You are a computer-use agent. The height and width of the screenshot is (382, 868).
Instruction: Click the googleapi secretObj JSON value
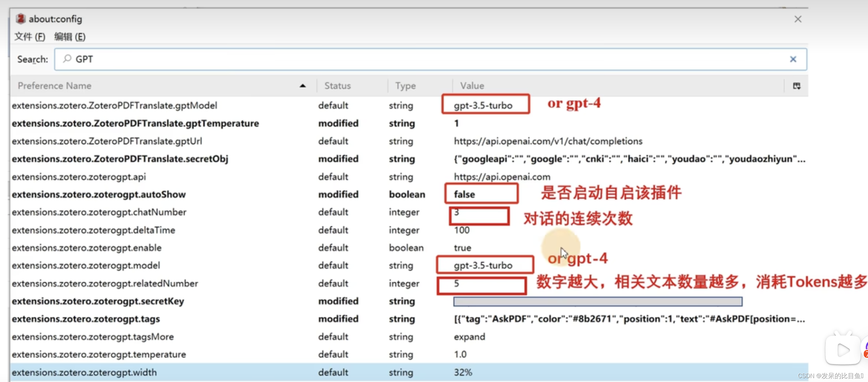pos(629,159)
